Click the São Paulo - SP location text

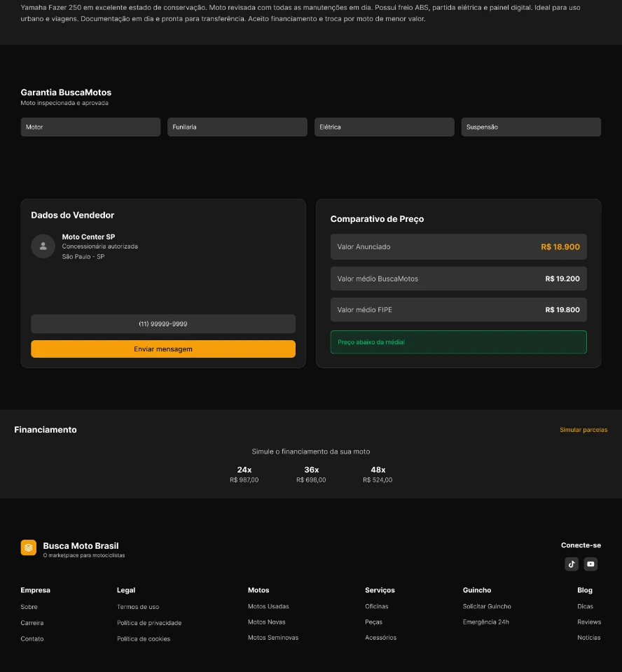(83, 257)
